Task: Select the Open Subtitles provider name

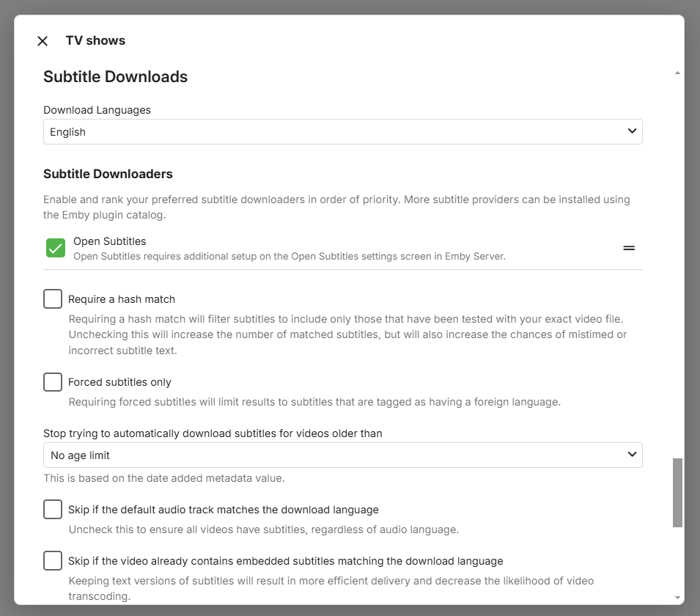Action: point(109,241)
